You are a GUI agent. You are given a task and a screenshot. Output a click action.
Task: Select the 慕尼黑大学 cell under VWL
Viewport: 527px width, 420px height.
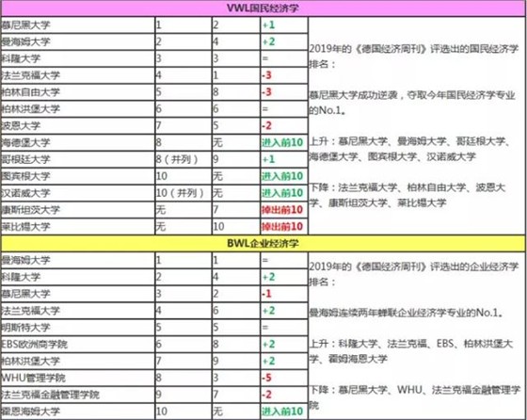[78, 24]
